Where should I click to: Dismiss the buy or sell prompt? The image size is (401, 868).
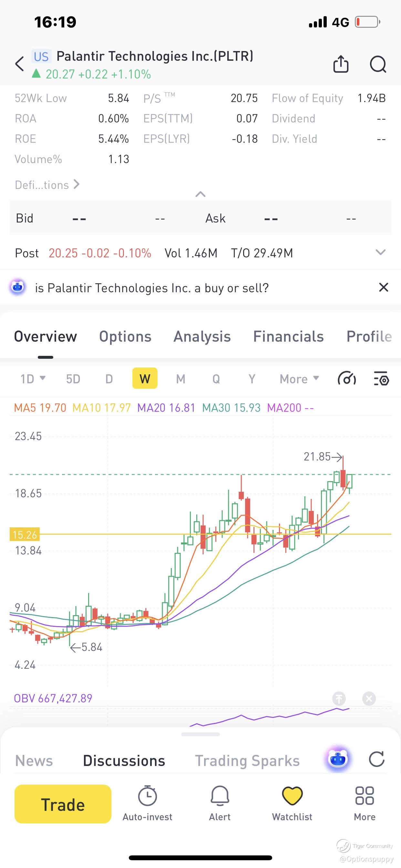click(x=384, y=287)
